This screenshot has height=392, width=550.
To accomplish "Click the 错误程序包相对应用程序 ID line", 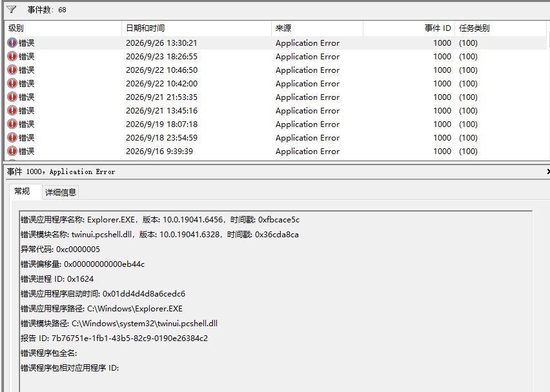I will pyautogui.click(x=70, y=368).
